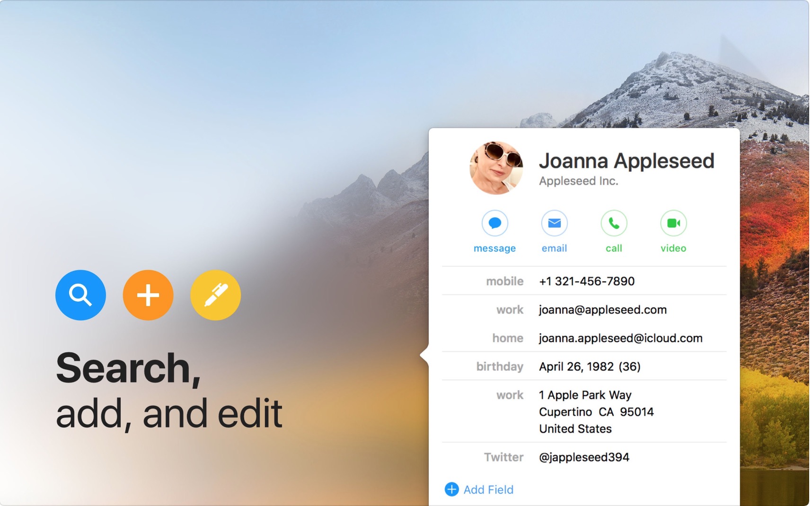Click the home email joanna.appleseed@icloud.com
This screenshot has width=812, height=506.
click(621, 338)
